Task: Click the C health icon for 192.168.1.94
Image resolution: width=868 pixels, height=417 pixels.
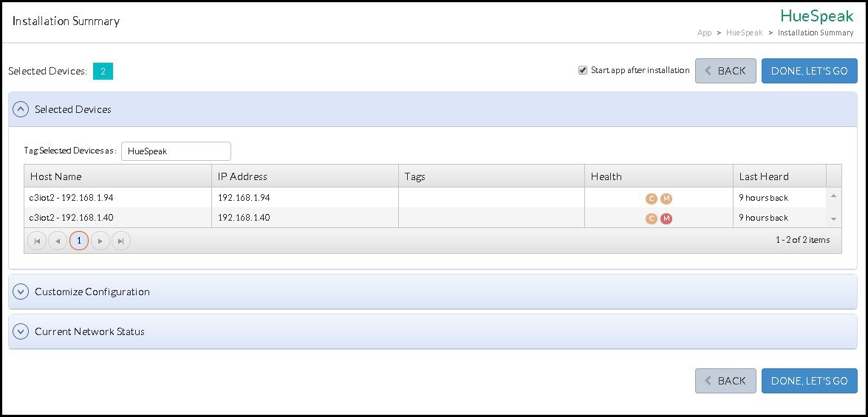Action: (x=651, y=199)
